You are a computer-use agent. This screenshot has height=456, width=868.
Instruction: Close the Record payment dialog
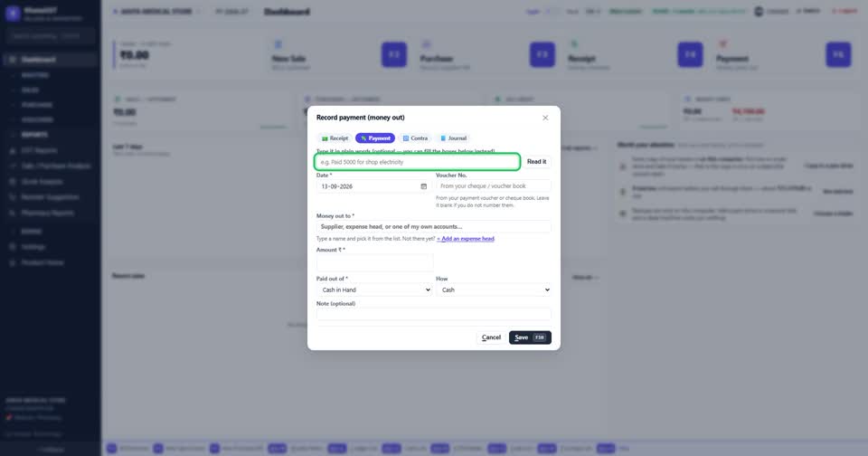click(x=545, y=118)
